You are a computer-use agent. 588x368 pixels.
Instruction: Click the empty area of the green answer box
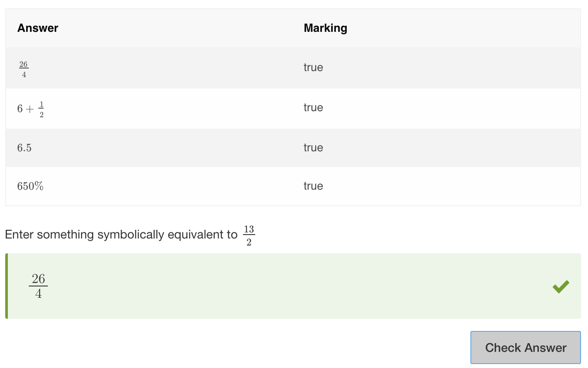[296, 286]
